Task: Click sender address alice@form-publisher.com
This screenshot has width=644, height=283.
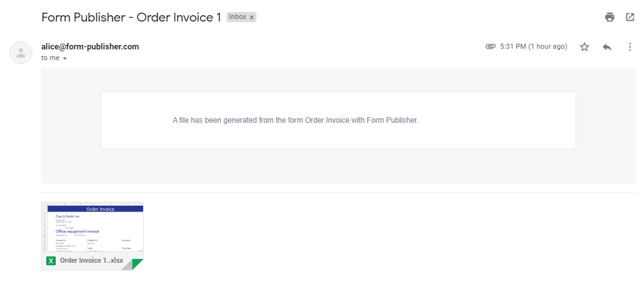Action: tap(91, 46)
